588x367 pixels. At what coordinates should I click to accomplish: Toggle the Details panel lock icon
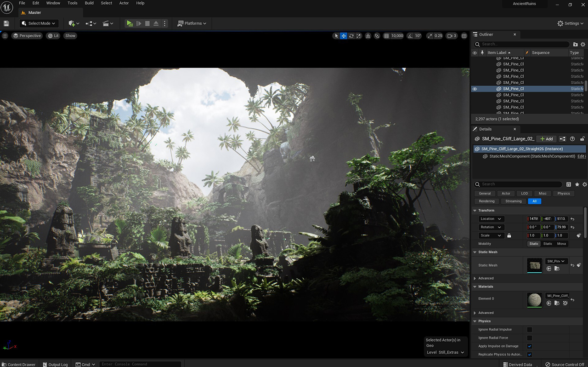(582, 139)
